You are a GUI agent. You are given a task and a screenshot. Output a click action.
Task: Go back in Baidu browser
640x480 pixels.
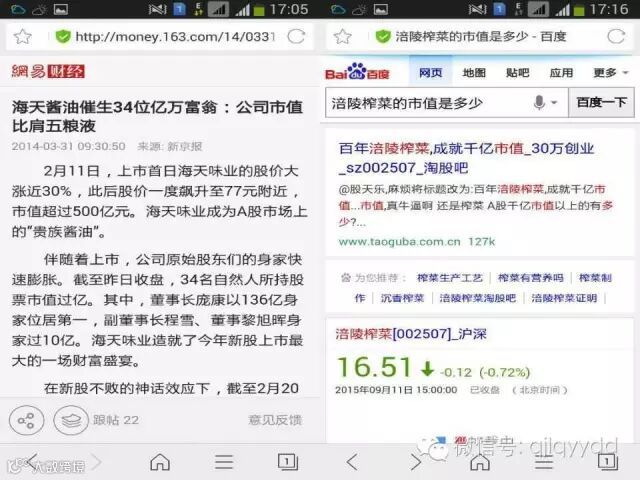point(352,462)
